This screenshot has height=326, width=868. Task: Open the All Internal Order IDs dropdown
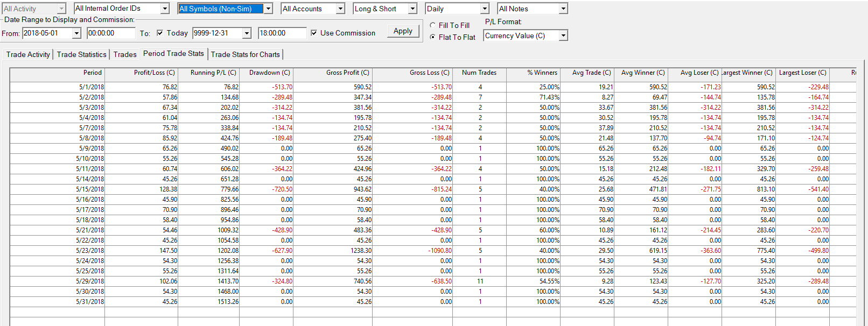click(122, 9)
